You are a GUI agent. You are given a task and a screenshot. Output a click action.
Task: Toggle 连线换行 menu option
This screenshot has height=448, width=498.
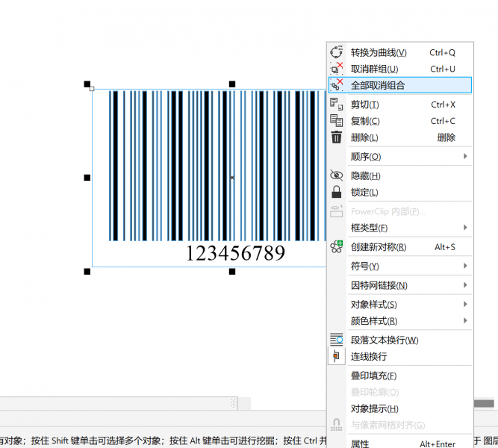coord(400,356)
